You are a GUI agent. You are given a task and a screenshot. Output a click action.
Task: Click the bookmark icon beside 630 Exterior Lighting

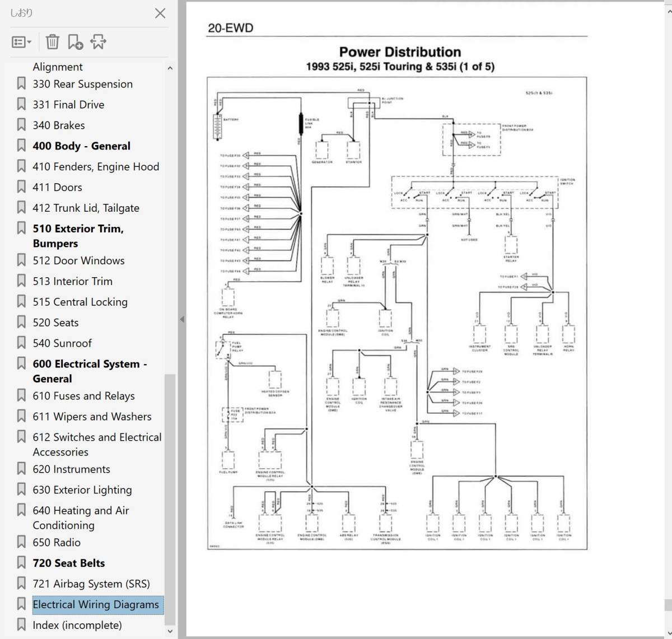21,490
